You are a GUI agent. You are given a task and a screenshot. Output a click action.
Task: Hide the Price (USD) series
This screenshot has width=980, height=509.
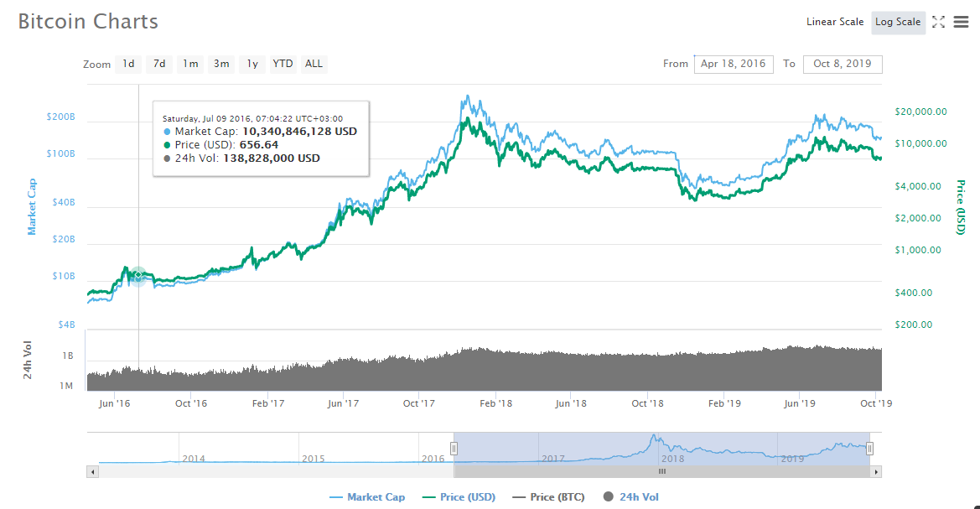coord(459,497)
